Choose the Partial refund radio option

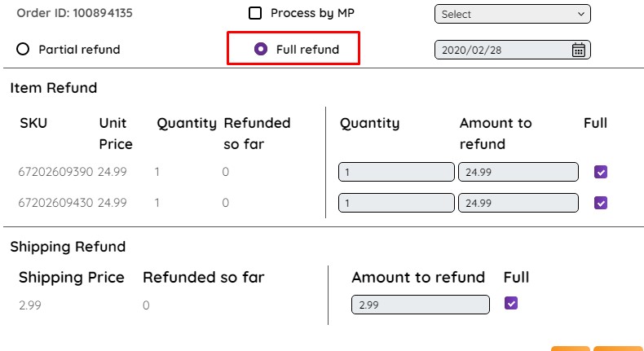[x=23, y=49]
